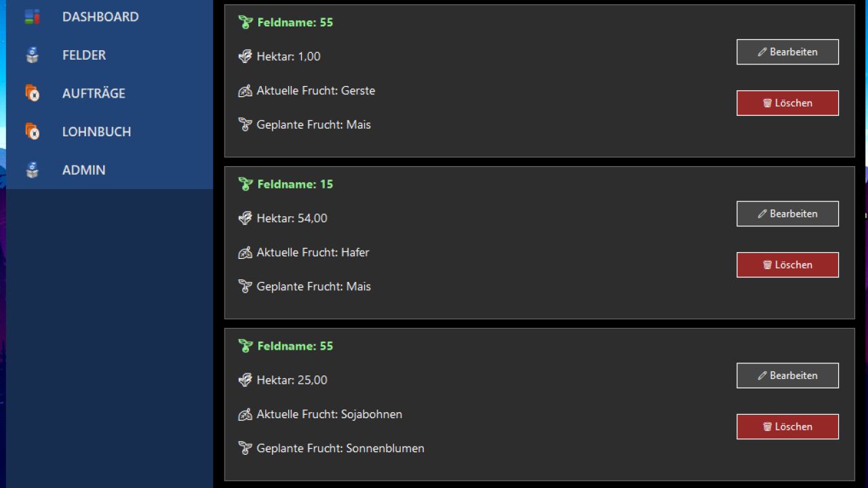Click the Aufträge sidebar icon
The width and height of the screenshot is (868, 488).
tap(32, 94)
